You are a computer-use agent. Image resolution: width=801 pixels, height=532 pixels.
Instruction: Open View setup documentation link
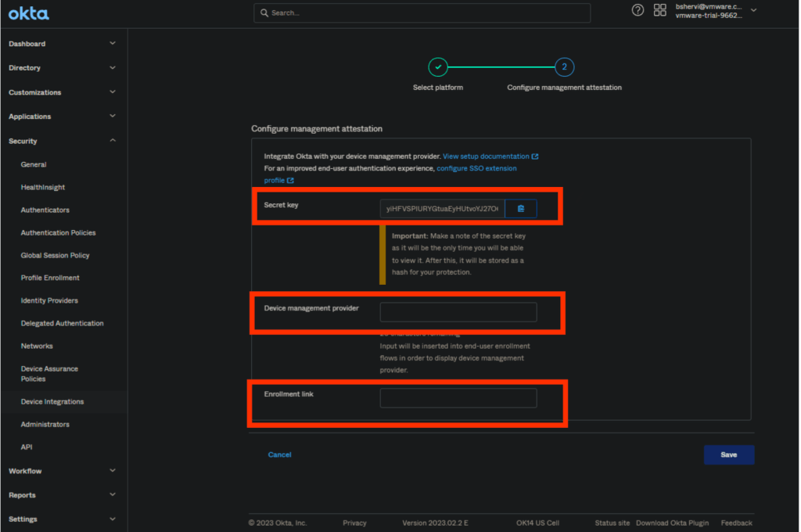[x=486, y=156]
